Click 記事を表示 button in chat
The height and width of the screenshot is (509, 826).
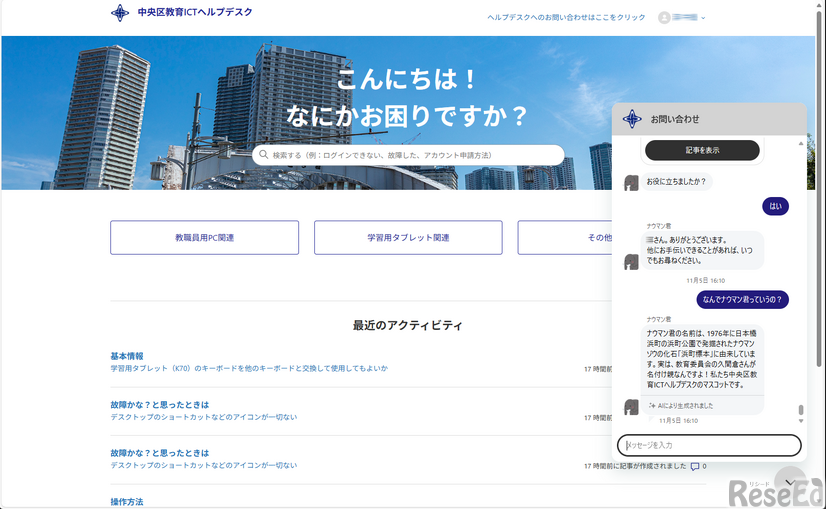(702, 150)
